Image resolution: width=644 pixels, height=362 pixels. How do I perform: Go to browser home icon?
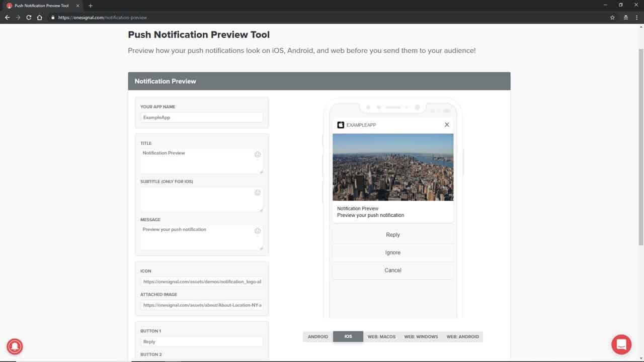(x=40, y=17)
